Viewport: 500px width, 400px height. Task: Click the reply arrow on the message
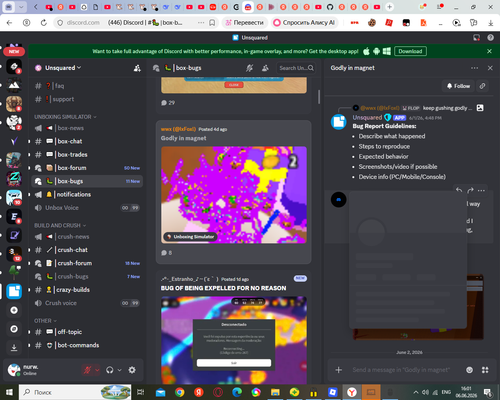coord(459,191)
